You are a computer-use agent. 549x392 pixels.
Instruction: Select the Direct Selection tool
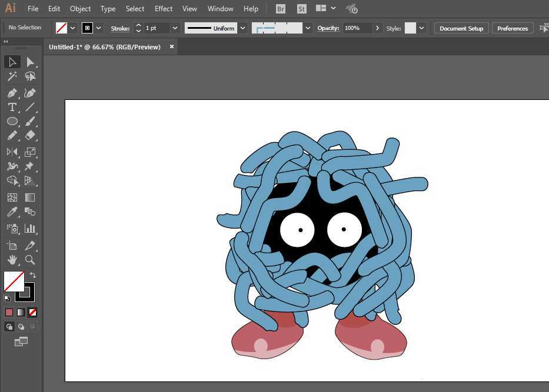pyautogui.click(x=30, y=62)
